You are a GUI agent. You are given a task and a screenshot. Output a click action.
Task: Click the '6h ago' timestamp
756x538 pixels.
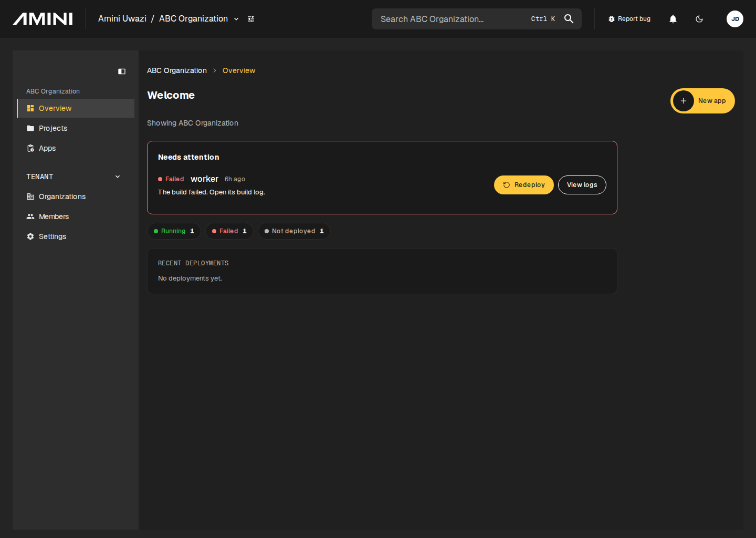[235, 179]
